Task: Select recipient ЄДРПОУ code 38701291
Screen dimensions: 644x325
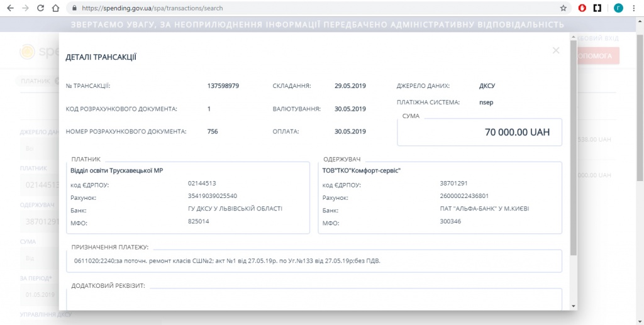Action: coord(454,184)
